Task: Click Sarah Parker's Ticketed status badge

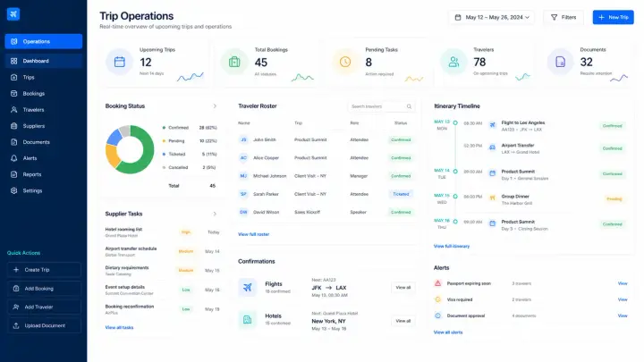Action: pos(401,194)
